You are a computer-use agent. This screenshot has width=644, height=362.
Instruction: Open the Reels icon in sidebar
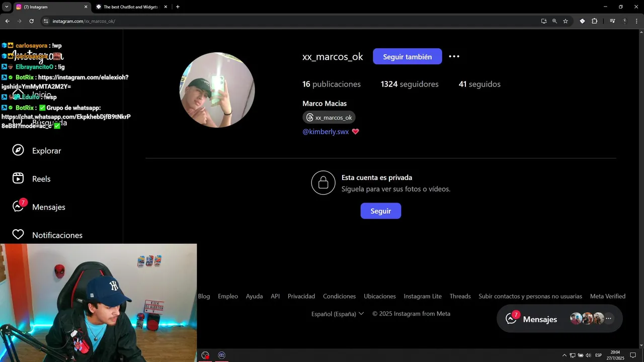[x=18, y=178]
